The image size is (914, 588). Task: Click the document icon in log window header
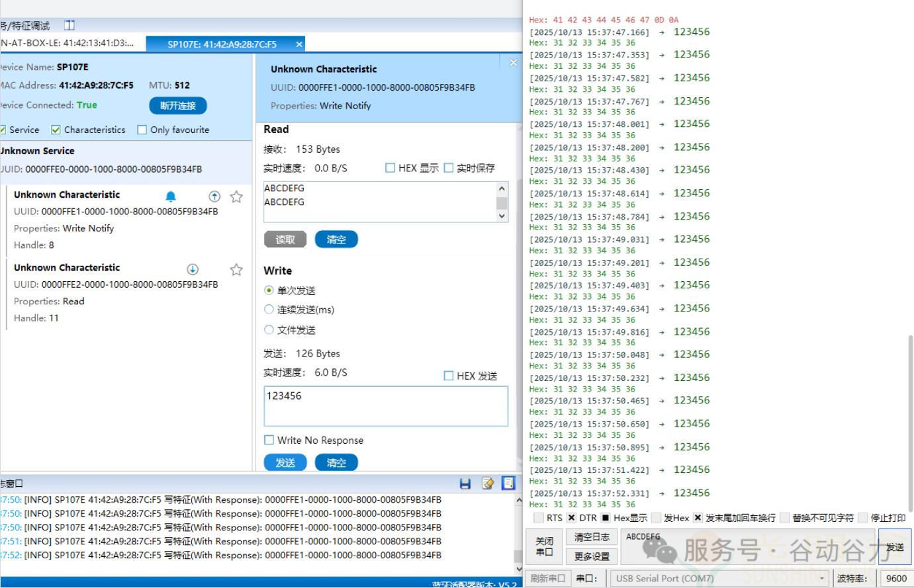[x=508, y=483]
